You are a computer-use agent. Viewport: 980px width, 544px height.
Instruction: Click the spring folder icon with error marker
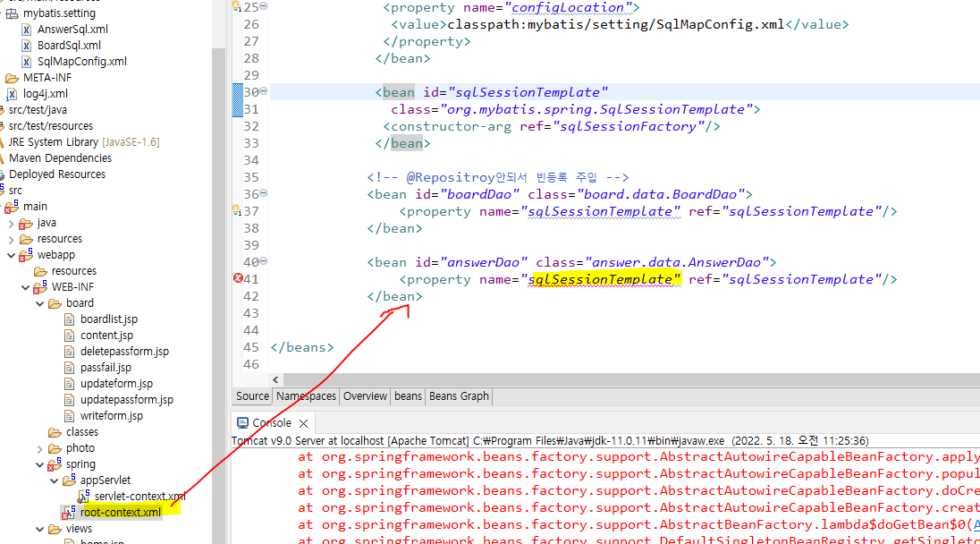coord(55,464)
